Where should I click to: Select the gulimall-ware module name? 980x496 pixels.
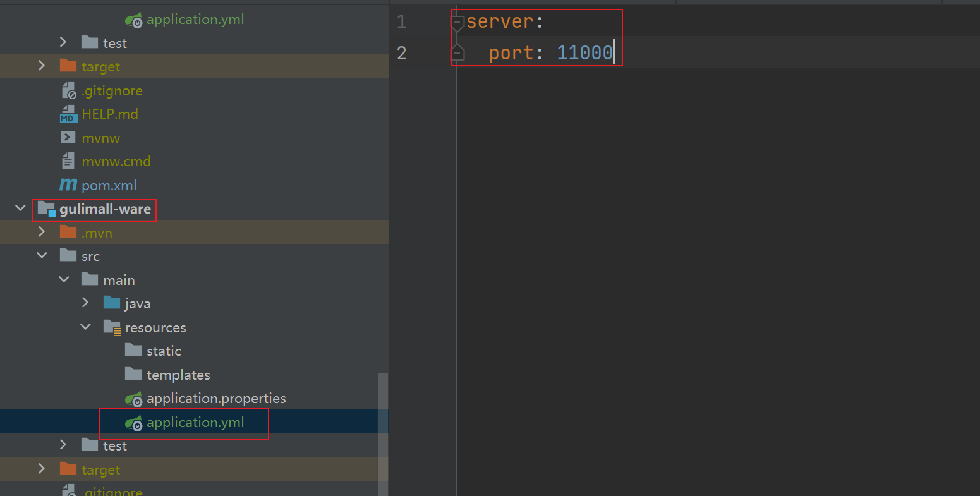[105, 209]
